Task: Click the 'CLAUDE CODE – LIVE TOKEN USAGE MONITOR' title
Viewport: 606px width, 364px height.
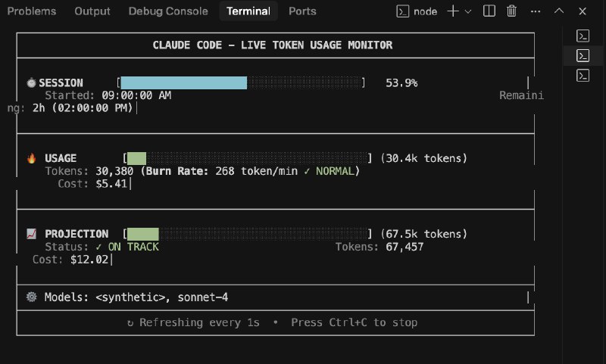Action: [x=273, y=45]
